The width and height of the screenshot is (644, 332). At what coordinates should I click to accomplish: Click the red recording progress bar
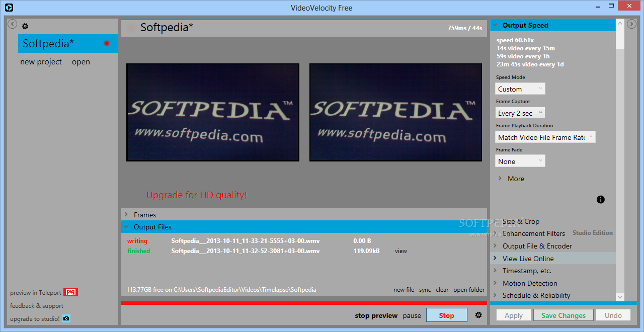(304, 303)
